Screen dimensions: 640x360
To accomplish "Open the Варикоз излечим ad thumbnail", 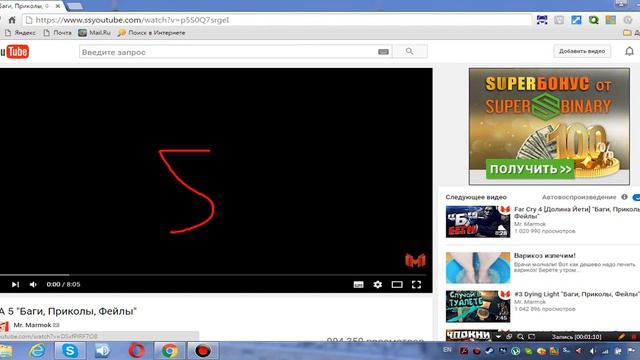I will [478, 268].
